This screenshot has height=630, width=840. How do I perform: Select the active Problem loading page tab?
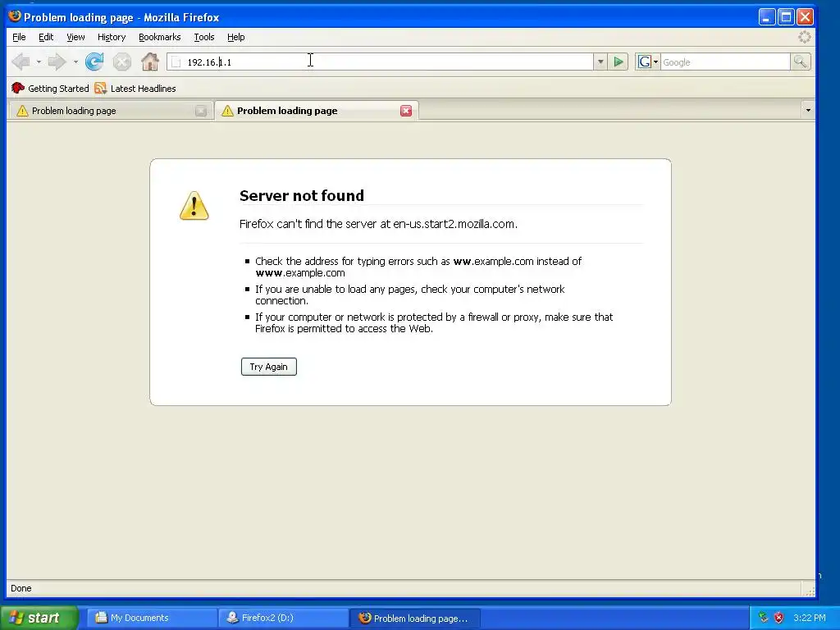point(316,111)
